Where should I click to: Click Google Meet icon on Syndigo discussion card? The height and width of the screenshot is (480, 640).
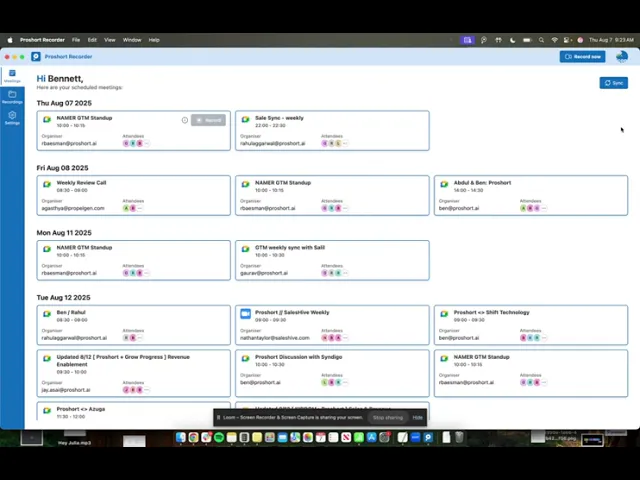pos(245,358)
